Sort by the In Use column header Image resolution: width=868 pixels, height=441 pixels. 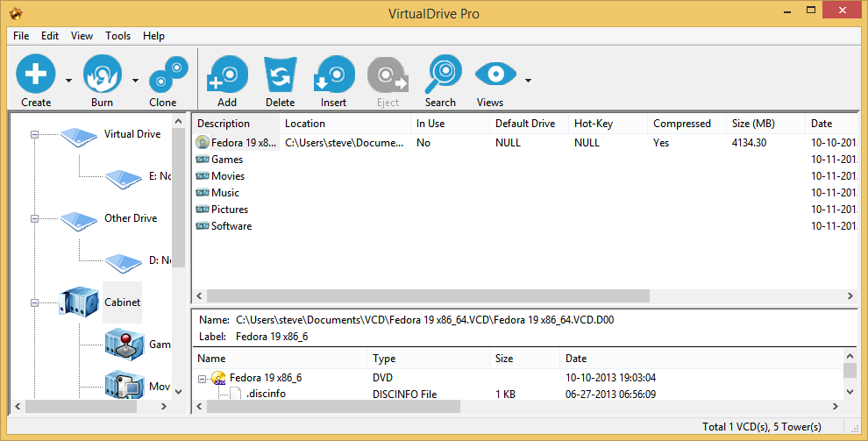tap(450, 124)
